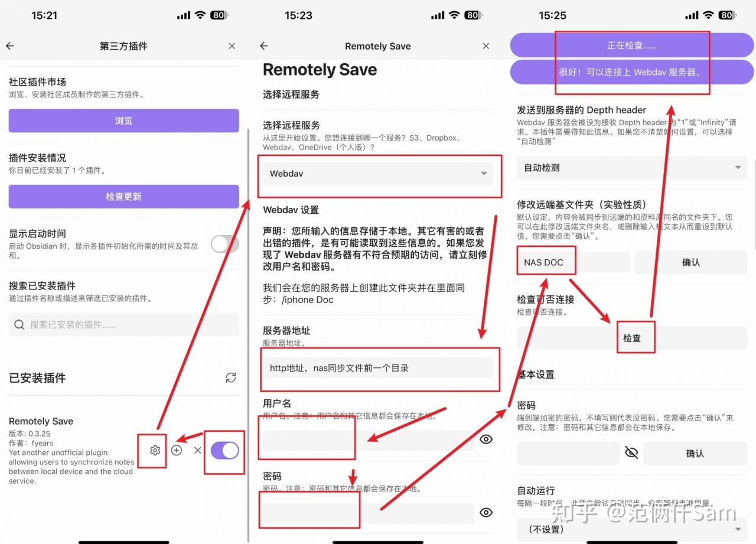Focus the 搜索已安装的插件 search field
Screen dimensions: 756x544
[123, 324]
